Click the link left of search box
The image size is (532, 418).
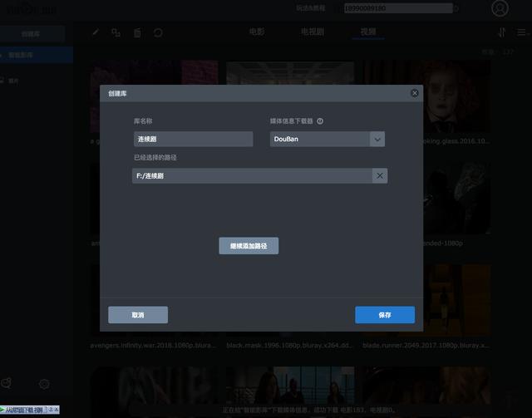click(310, 8)
